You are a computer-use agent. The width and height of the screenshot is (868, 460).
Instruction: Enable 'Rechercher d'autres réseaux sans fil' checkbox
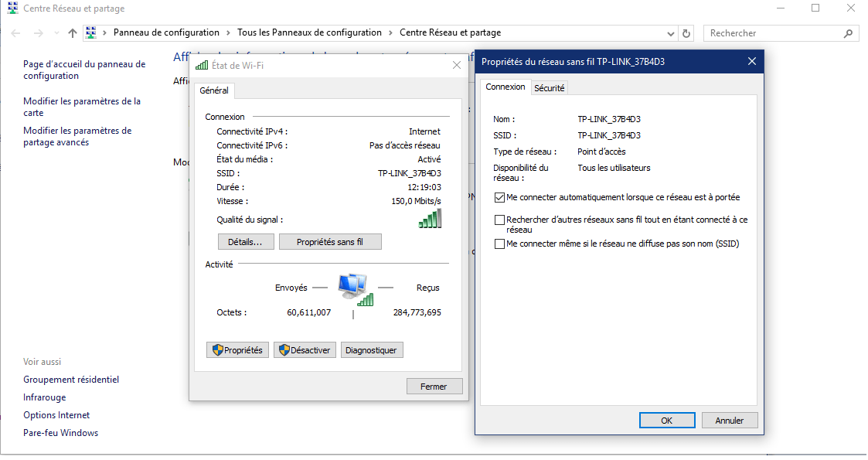pos(499,220)
